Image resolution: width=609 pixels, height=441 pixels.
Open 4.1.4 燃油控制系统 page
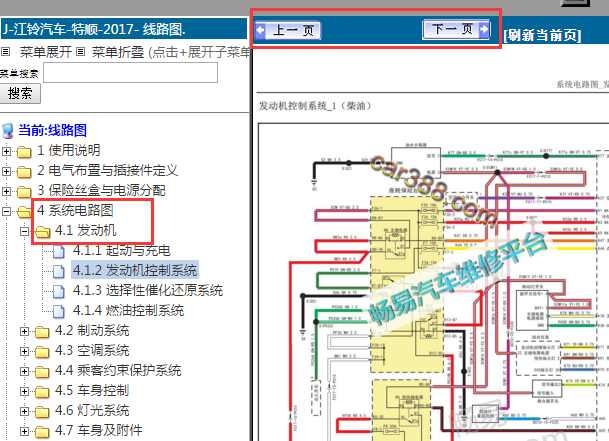129,310
